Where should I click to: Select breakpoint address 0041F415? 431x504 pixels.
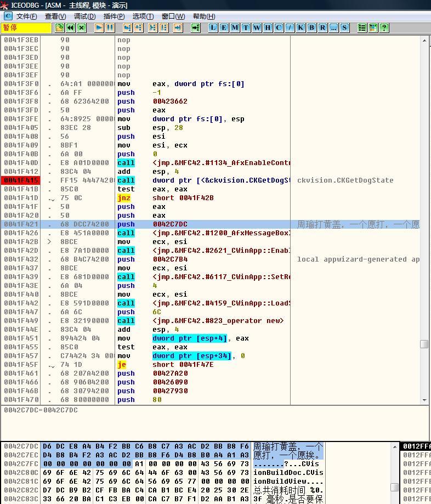click(21, 180)
